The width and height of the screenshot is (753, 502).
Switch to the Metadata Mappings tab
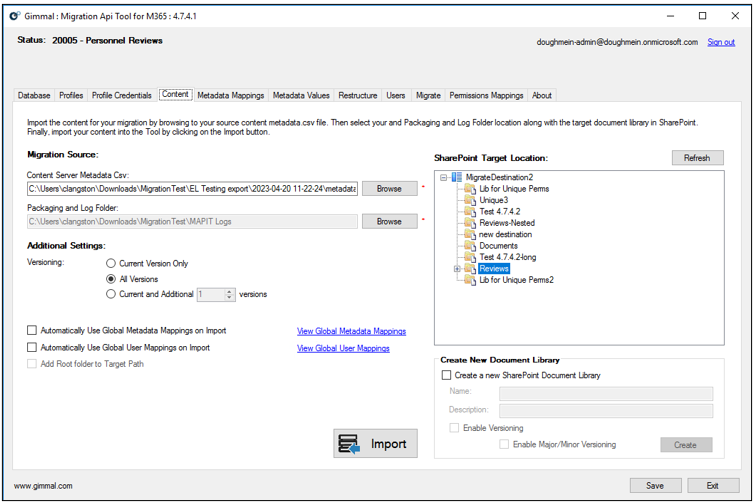pos(230,96)
